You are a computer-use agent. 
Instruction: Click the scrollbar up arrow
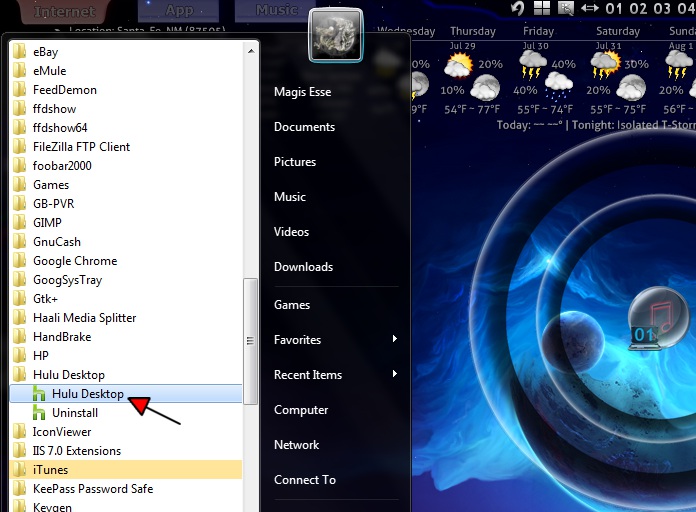pos(251,52)
